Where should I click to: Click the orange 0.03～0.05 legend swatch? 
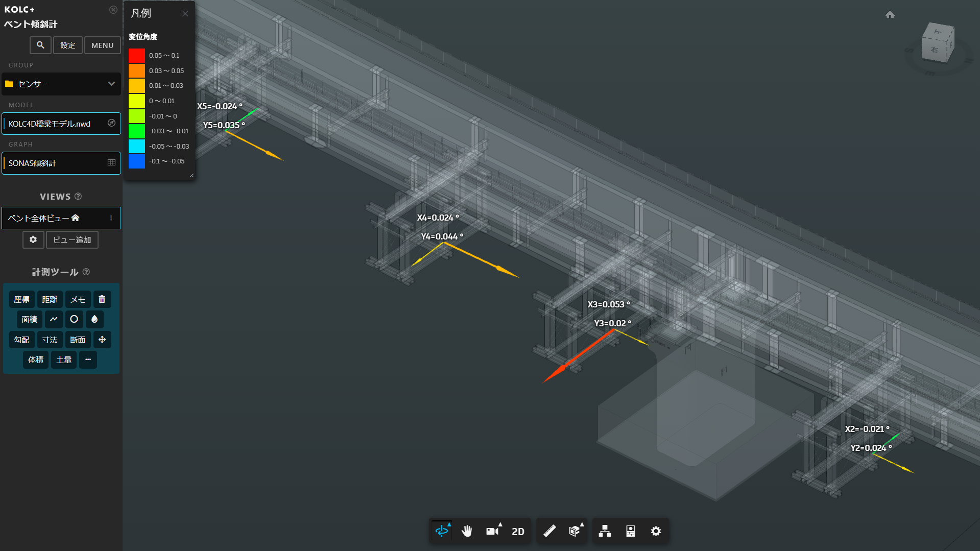(x=137, y=70)
